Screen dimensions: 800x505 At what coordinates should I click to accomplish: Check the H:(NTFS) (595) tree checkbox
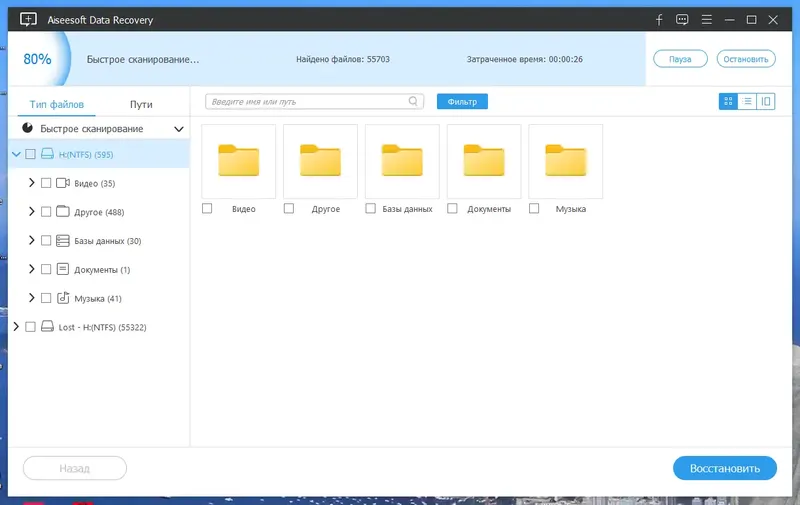coord(30,154)
